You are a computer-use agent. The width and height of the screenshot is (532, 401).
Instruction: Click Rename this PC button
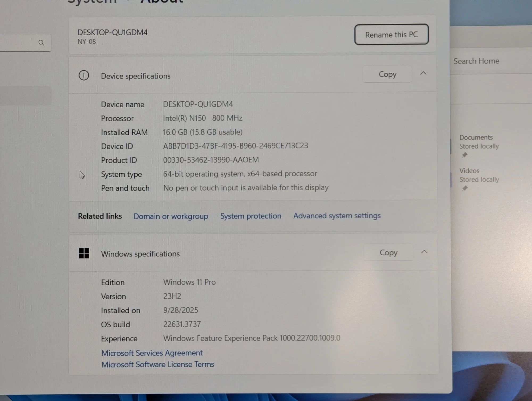point(392,35)
